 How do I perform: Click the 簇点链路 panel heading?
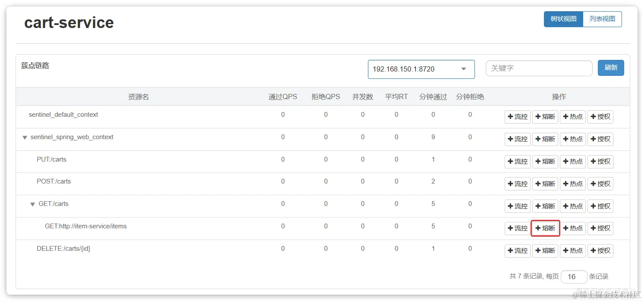pyautogui.click(x=35, y=65)
